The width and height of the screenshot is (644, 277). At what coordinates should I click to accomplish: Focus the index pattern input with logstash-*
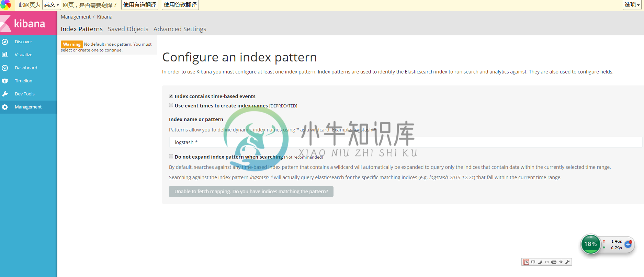tap(406, 142)
